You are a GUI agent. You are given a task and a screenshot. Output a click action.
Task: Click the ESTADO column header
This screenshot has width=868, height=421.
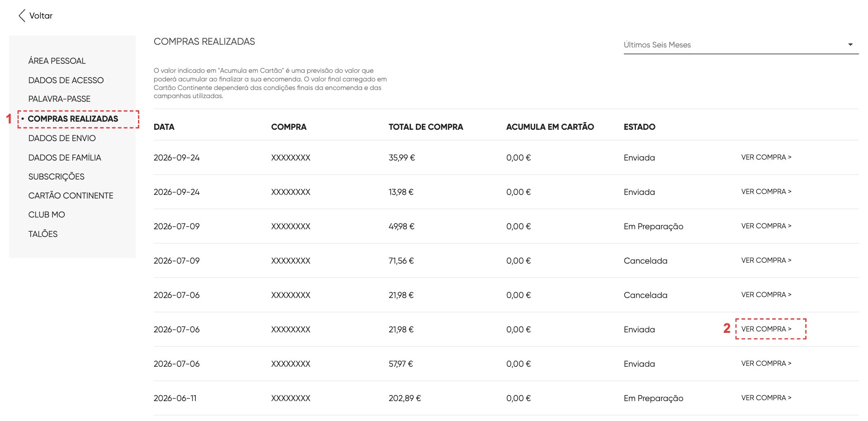pos(640,127)
